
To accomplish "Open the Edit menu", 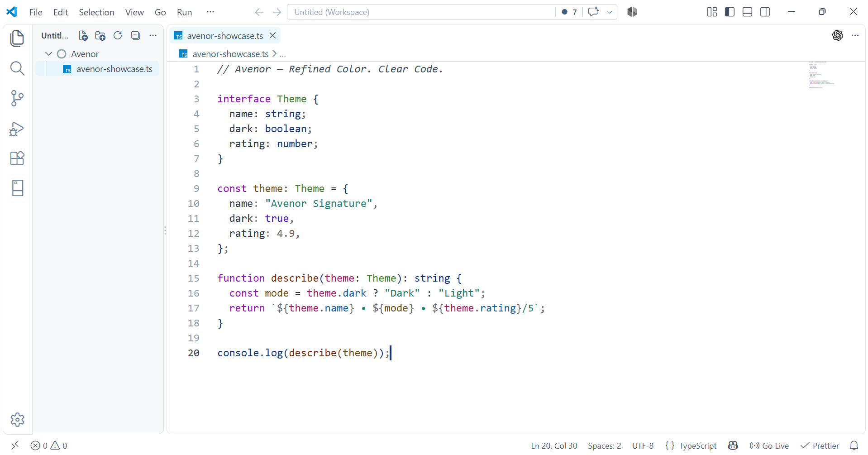I will pyautogui.click(x=61, y=12).
